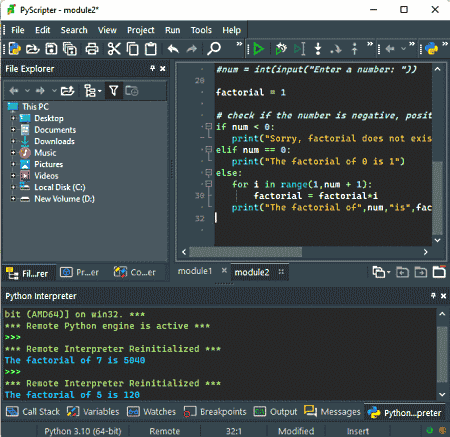Run the script with green play icon
The width and height of the screenshot is (450, 437).
click(258, 49)
